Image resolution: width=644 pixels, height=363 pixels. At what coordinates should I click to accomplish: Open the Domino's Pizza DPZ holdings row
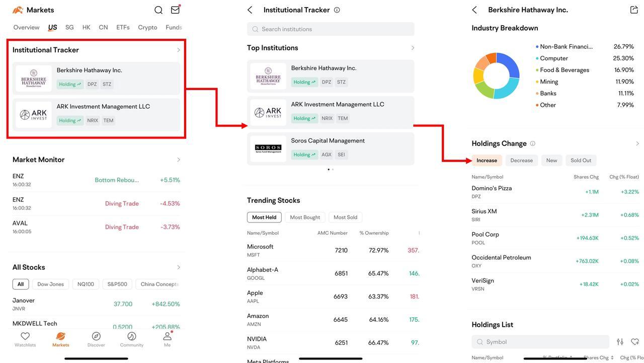[x=555, y=192]
